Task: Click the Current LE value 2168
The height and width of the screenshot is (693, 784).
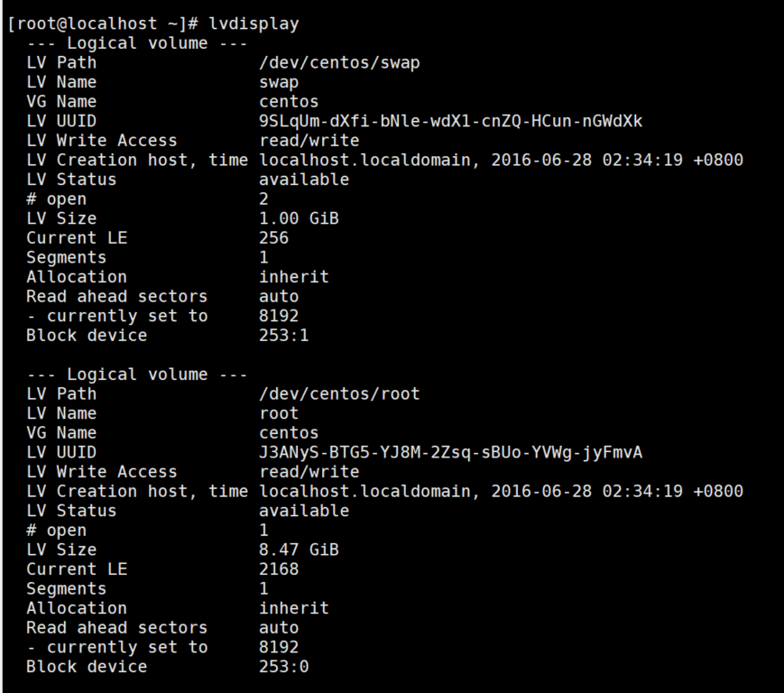Action: [x=279, y=569]
